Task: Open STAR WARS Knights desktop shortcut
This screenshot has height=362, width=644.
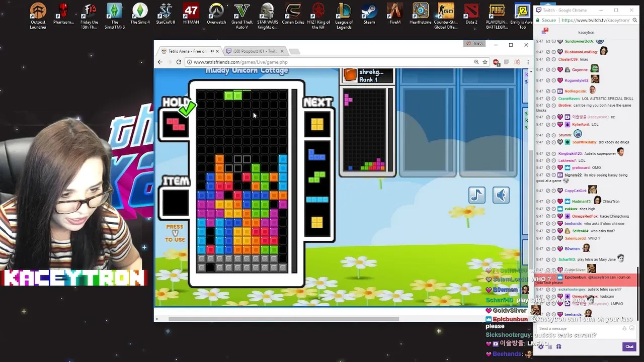Action: tap(267, 16)
